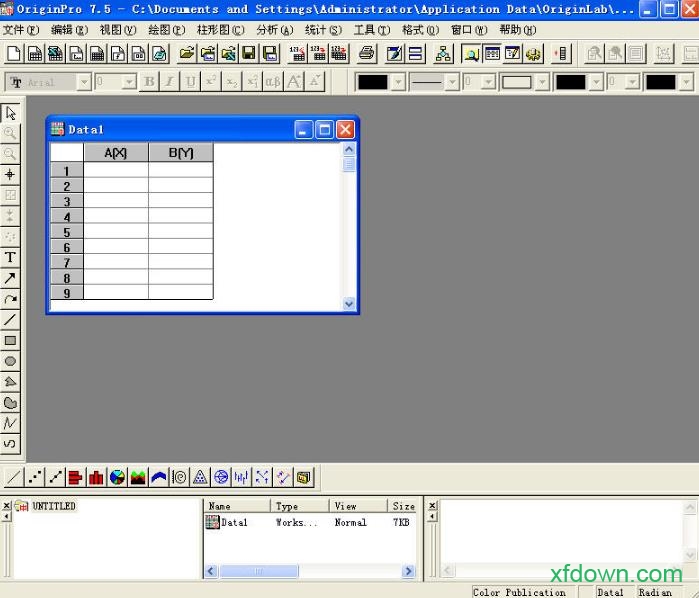The image size is (699, 598).
Task: Open the 文件(F) menu
Action: [21, 30]
